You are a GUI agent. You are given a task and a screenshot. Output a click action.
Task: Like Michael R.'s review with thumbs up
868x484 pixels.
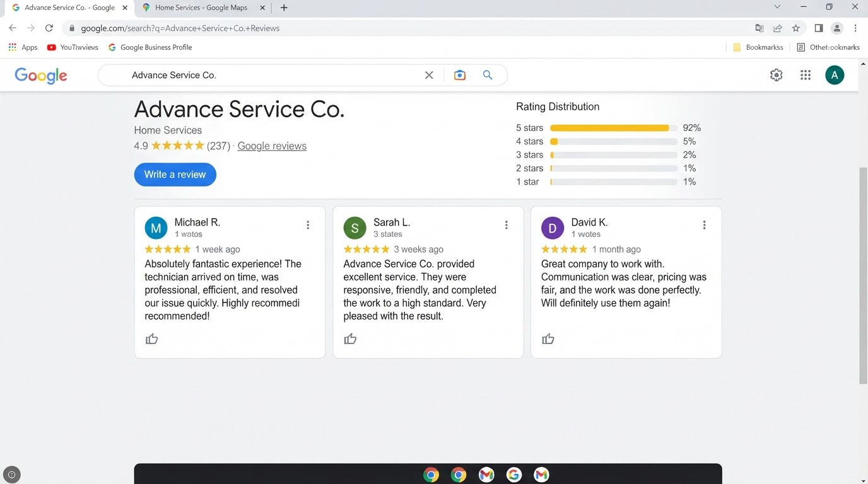[152, 339]
